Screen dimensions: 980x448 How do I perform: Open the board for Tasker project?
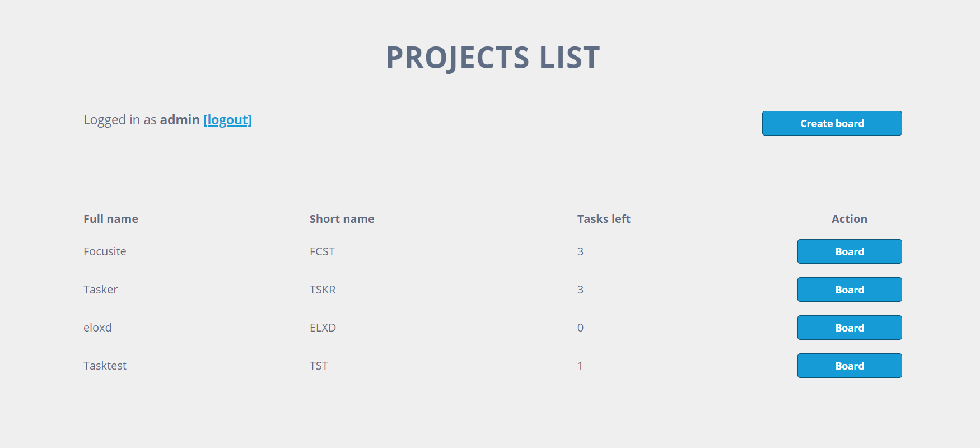click(x=849, y=290)
